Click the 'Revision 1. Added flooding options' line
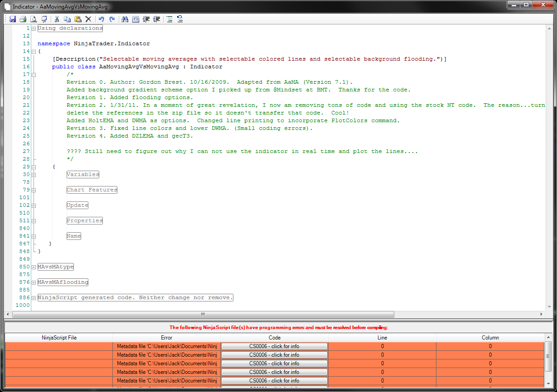 (x=130, y=98)
